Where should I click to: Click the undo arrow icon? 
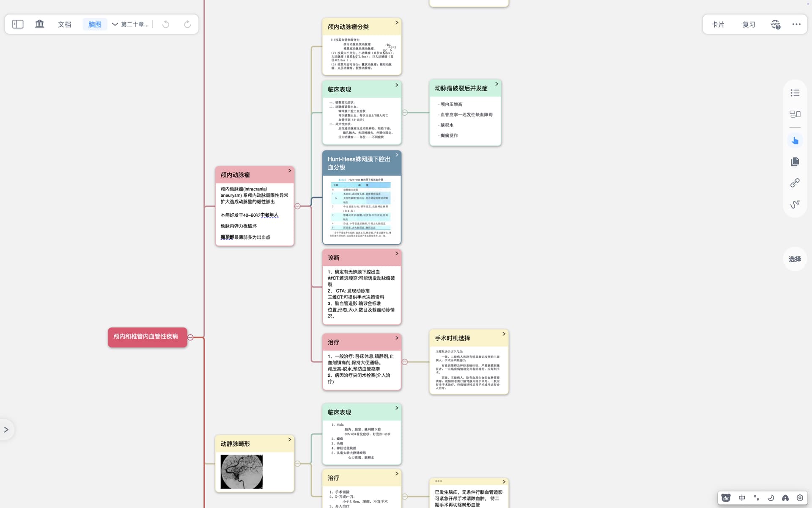[166, 24]
